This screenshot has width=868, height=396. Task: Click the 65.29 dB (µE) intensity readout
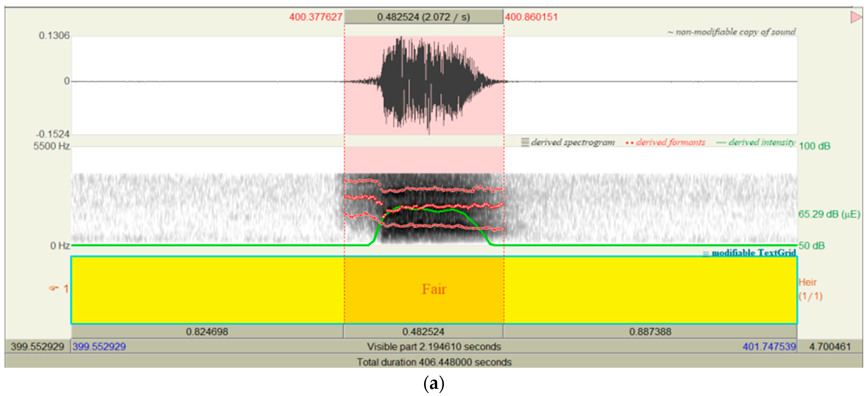(x=829, y=214)
